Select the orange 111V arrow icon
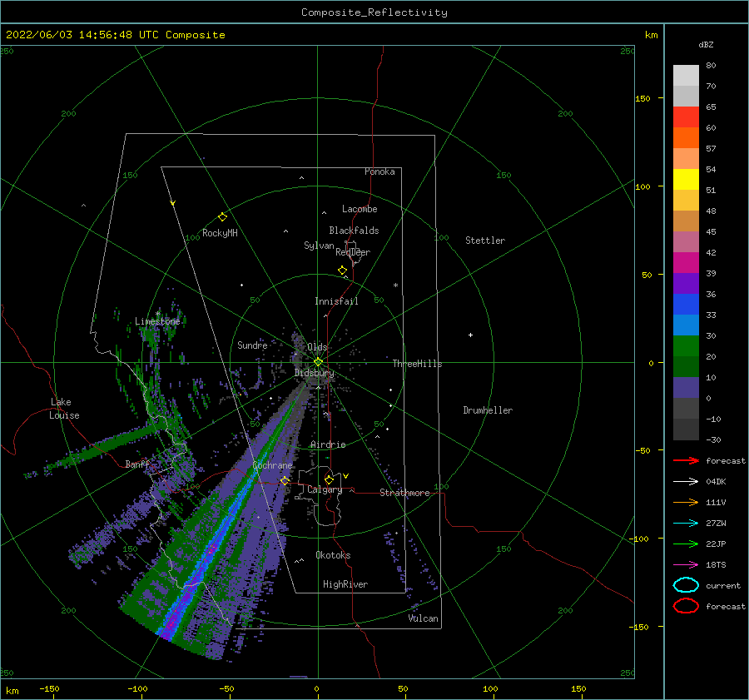The image size is (749, 700). click(x=686, y=502)
